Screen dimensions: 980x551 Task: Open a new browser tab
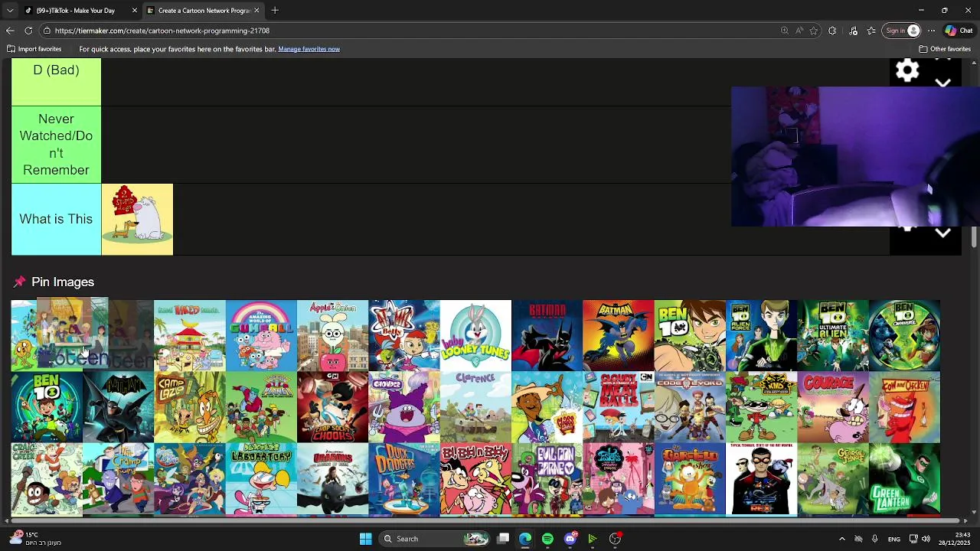(275, 11)
